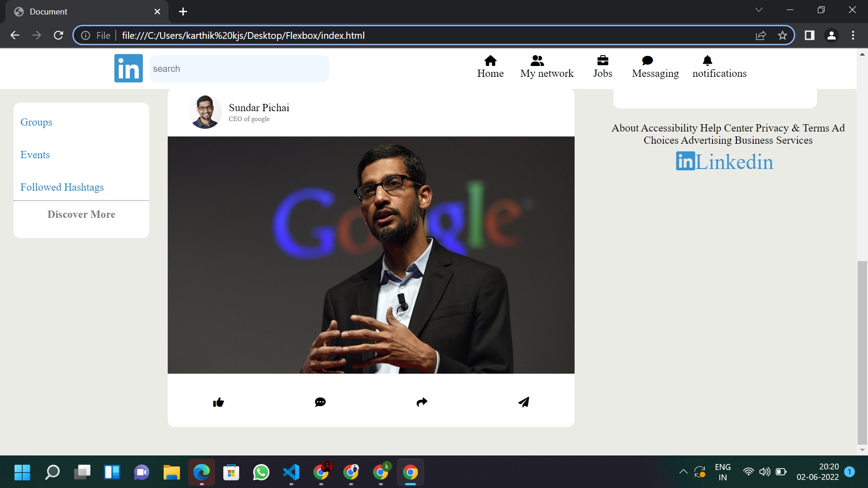
Task: Send the post via the paper plane icon
Action: pos(524,402)
